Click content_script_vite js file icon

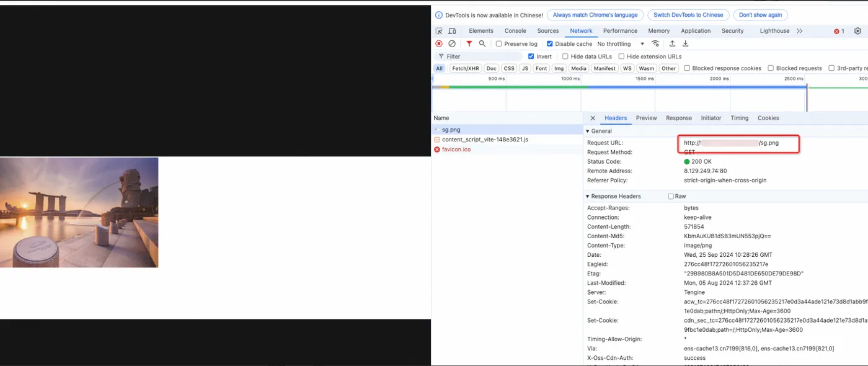tap(437, 140)
